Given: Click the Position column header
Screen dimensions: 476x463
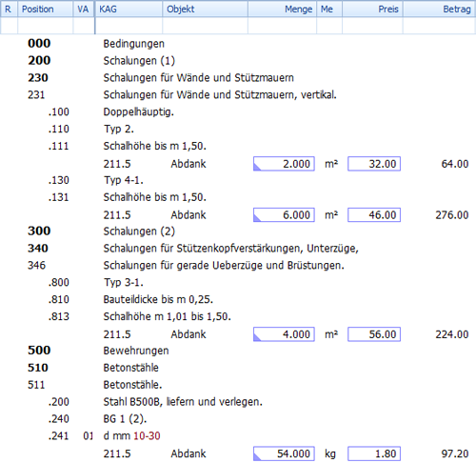Looking at the screenshot, I should pyautogui.click(x=46, y=9).
